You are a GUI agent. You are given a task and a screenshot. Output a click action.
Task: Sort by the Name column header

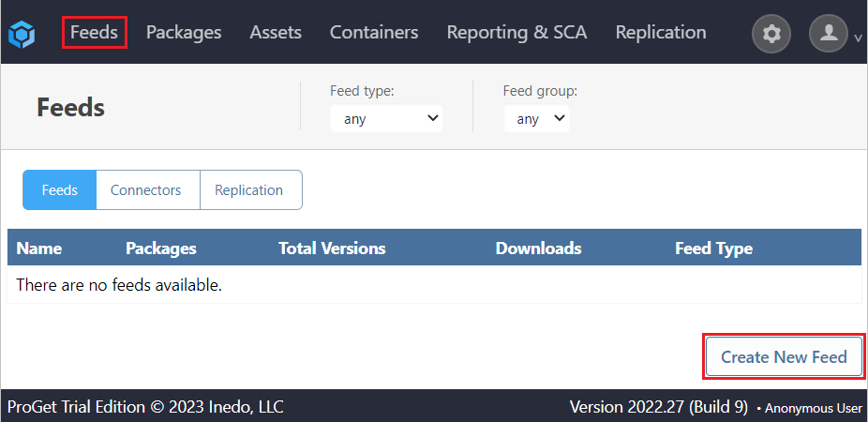[x=39, y=249]
